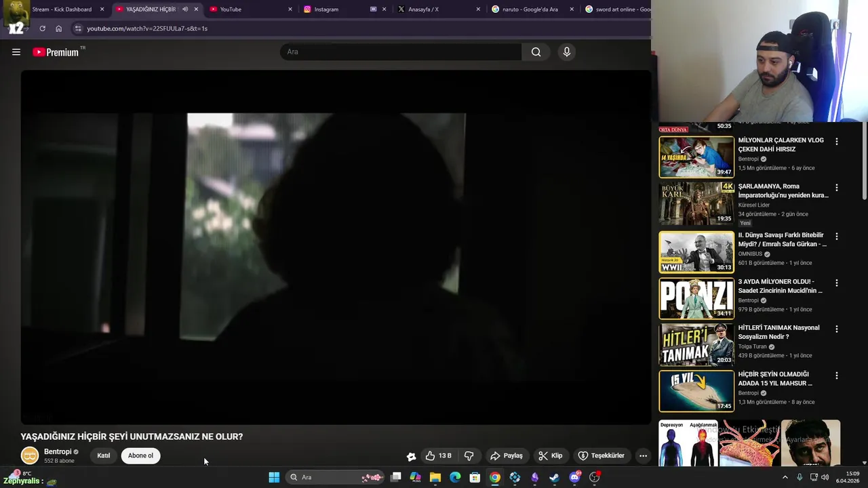The image size is (868, 488).
Task: Open HİTLER'İ TANIMAK video thumbnail
Action: (696, 344)
